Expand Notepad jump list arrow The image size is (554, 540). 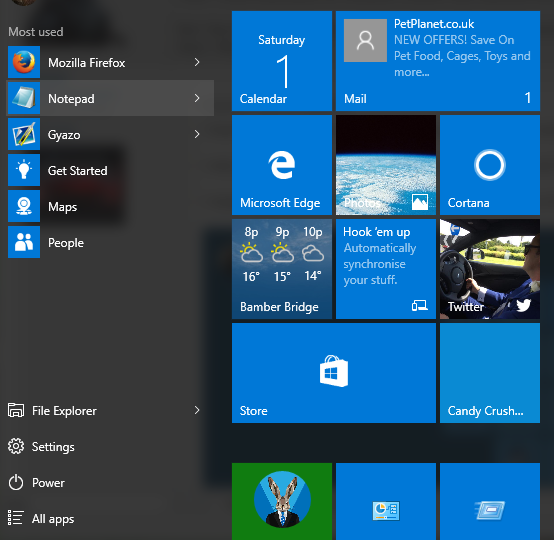point(197,98)
